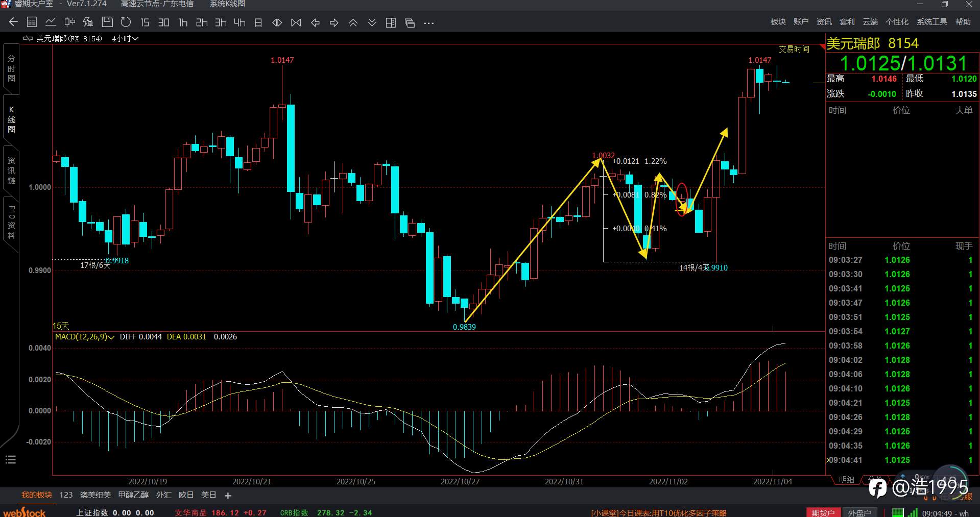This screenshot has height=517, width=980.
Task: Switch to the time-sharing line chart icon
Action: click(x=51, y=22)
